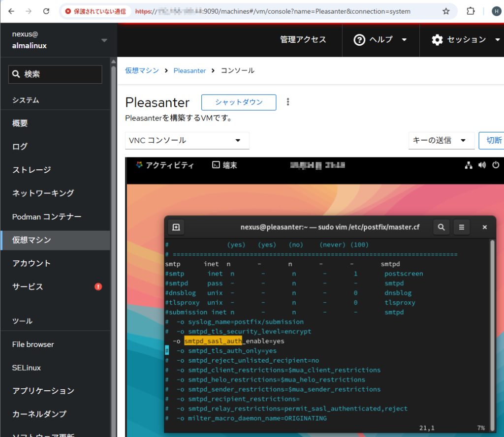The width and height of the screenshot is (504, 437).
Task: Bookmark this page with the star icon
Action: coord(446,11)
